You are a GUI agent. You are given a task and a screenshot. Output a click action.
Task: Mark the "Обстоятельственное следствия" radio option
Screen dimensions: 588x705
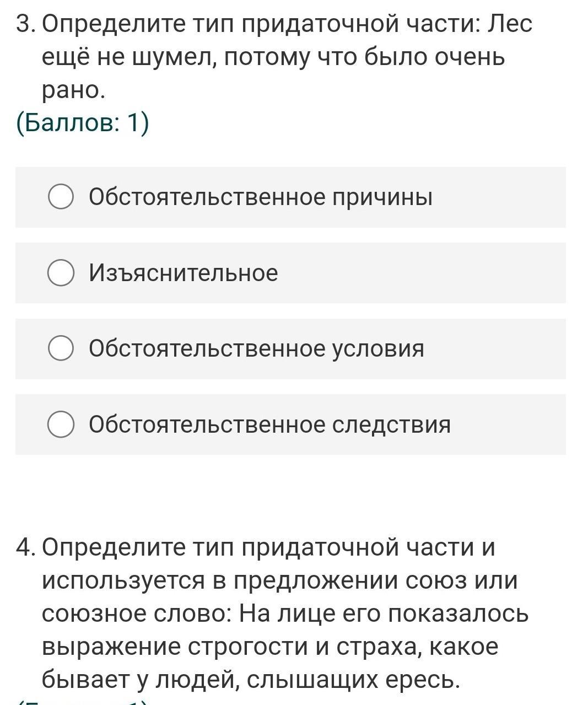61,425
